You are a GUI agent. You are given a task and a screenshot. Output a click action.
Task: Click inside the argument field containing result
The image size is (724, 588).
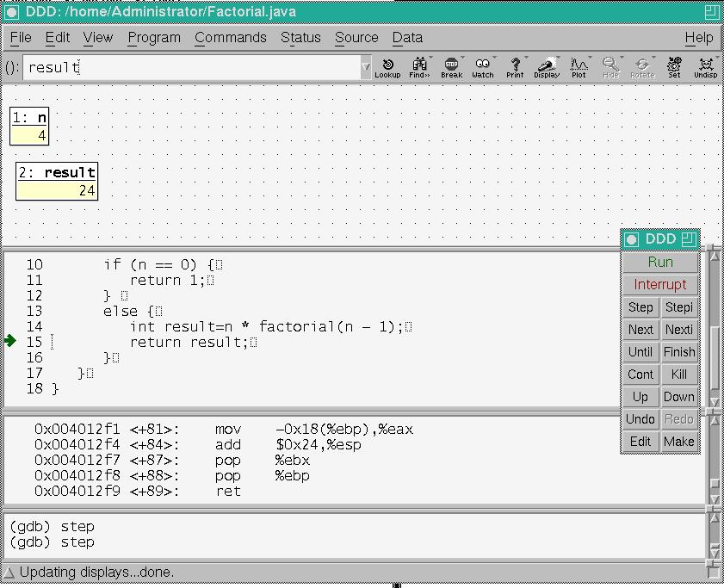coord(192,67)
